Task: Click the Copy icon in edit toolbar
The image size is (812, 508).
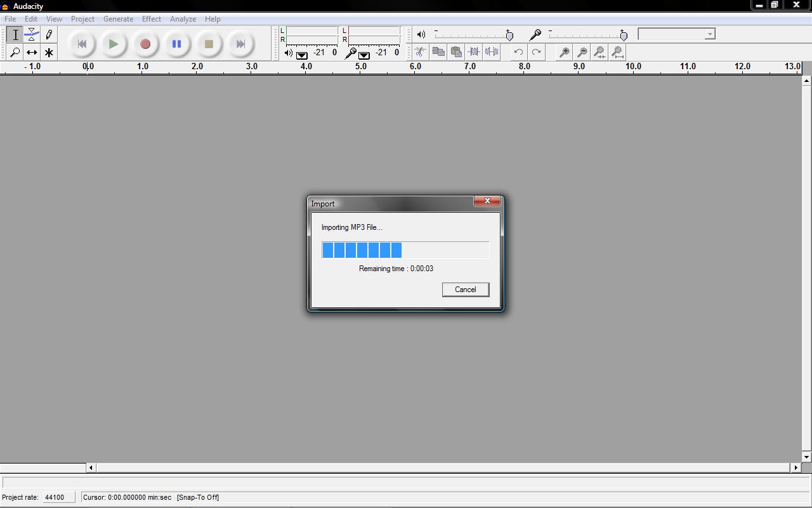Action: tap(438, 52)
